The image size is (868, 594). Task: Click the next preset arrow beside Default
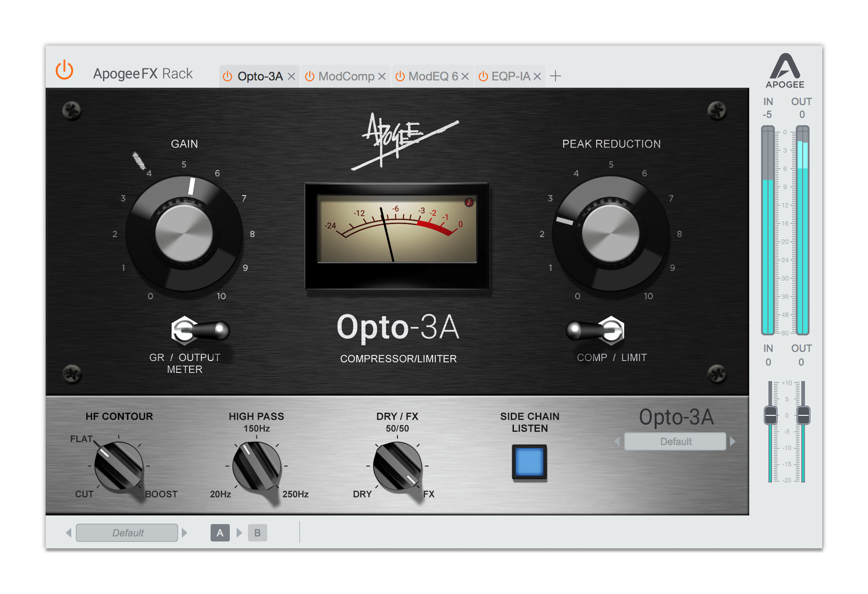(733, 441)
